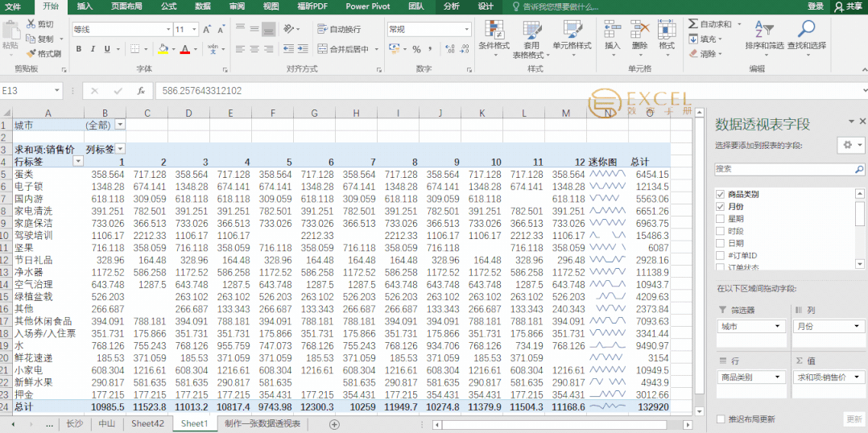Add a new sheet with the plus icon

click(x=334, y=424)
